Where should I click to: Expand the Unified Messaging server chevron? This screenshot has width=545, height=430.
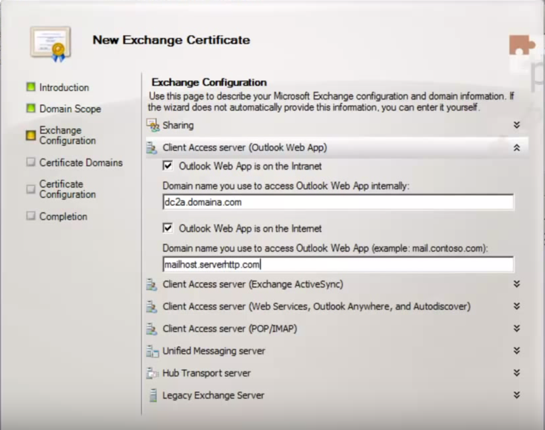tap(517, 351)
